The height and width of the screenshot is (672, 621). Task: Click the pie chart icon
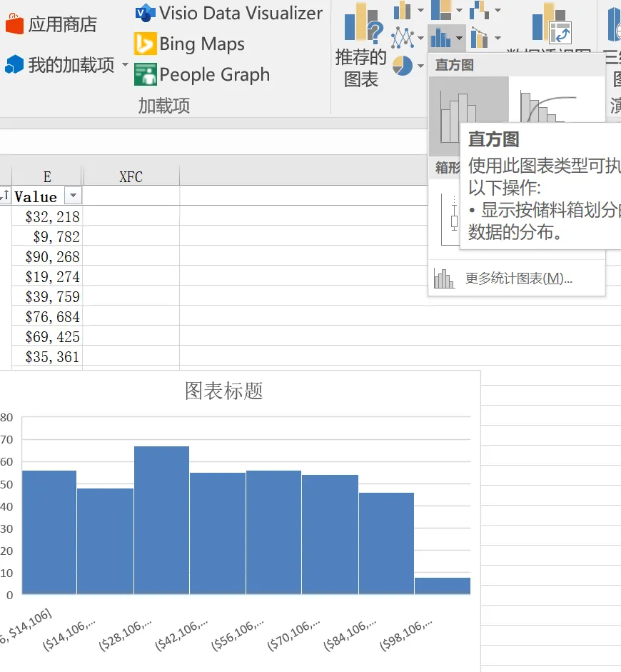[x=403, y=66]
